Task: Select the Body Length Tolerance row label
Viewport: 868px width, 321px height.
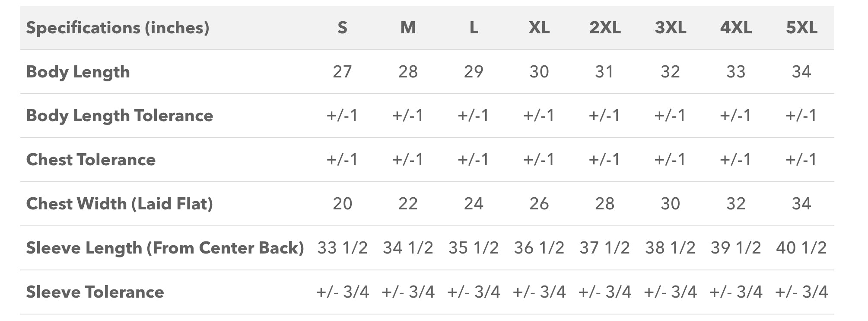Action: coord(119,116)
